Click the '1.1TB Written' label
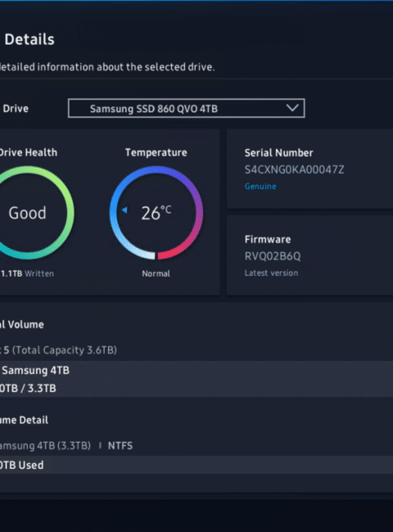This screenshot has height=532, width=393. (x=27, y=273)
